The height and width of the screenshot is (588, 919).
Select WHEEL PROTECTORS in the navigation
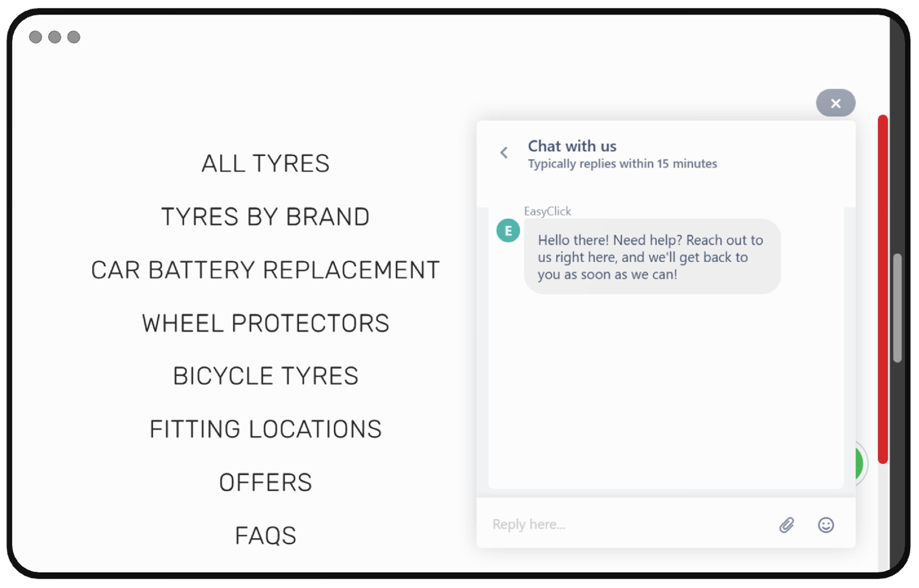[x=265, y=323]
